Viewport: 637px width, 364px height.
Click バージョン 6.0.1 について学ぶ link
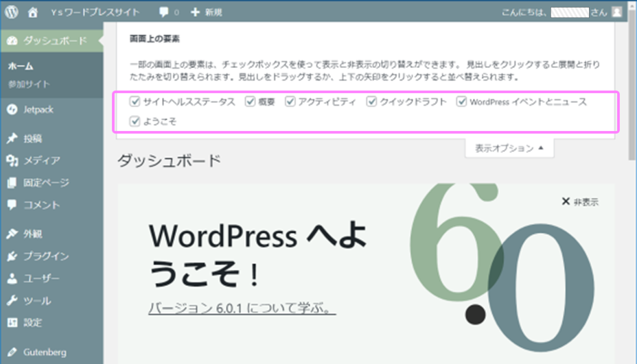coord(242,308)
